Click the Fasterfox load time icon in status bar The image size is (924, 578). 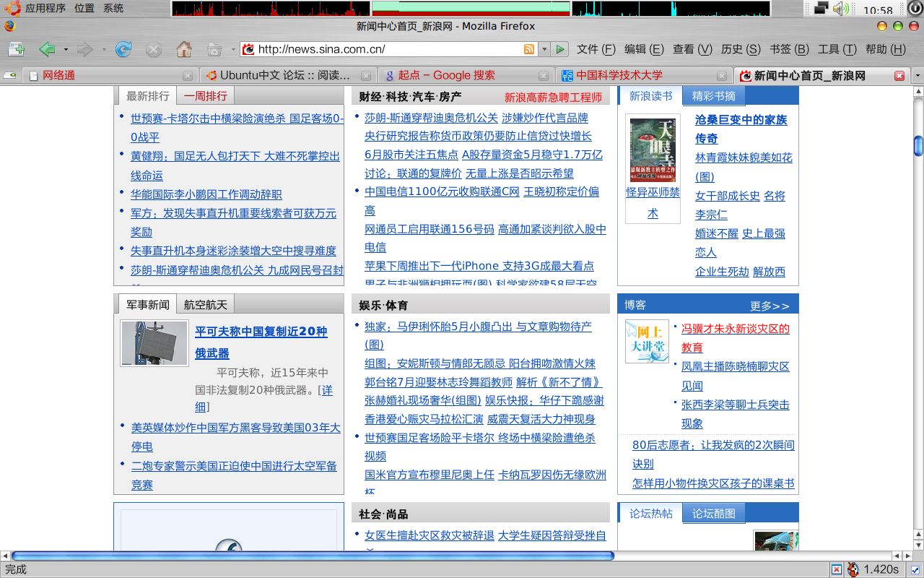[x=853, y=569]
